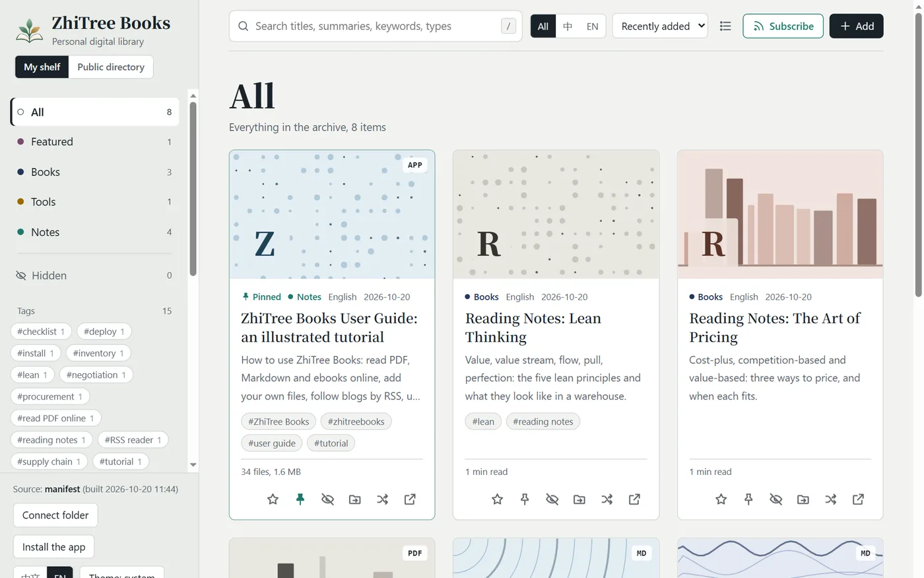924x578 pixels.
Task: Click the sidebar scrollbar down arrow
Action: [193, 464]
